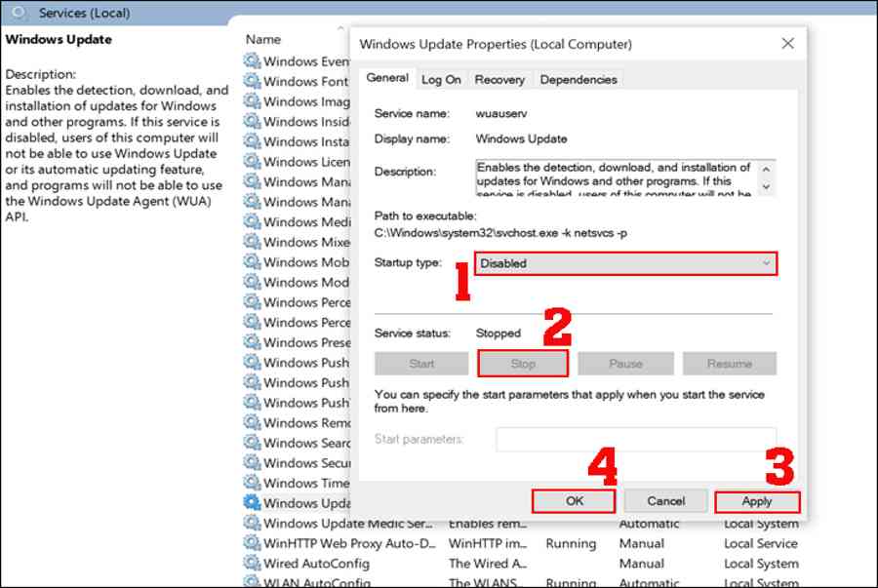Click the Windows Prese service gear icon

tap(252, 342)
